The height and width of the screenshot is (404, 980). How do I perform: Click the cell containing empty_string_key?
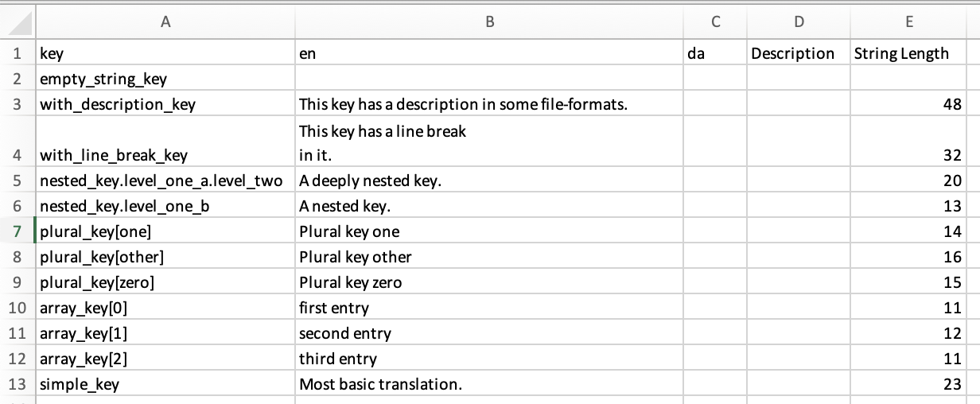coord(165,79)
